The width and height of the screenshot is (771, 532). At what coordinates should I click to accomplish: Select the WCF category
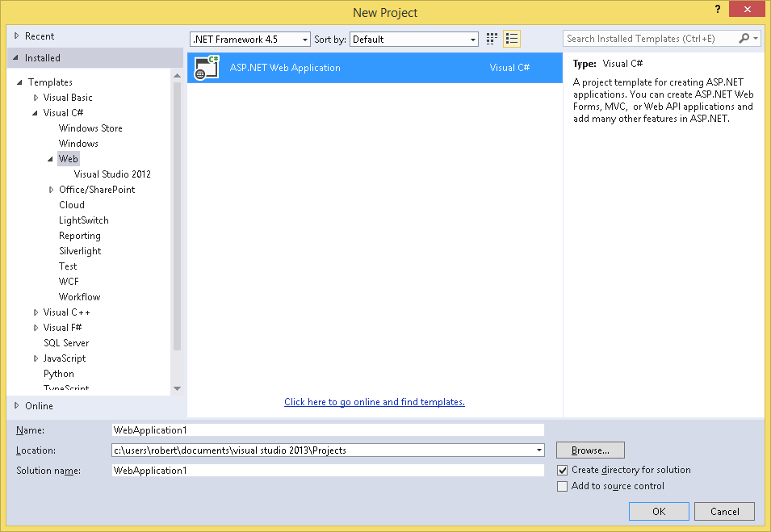pyautogui.click(x=69, y=281)
